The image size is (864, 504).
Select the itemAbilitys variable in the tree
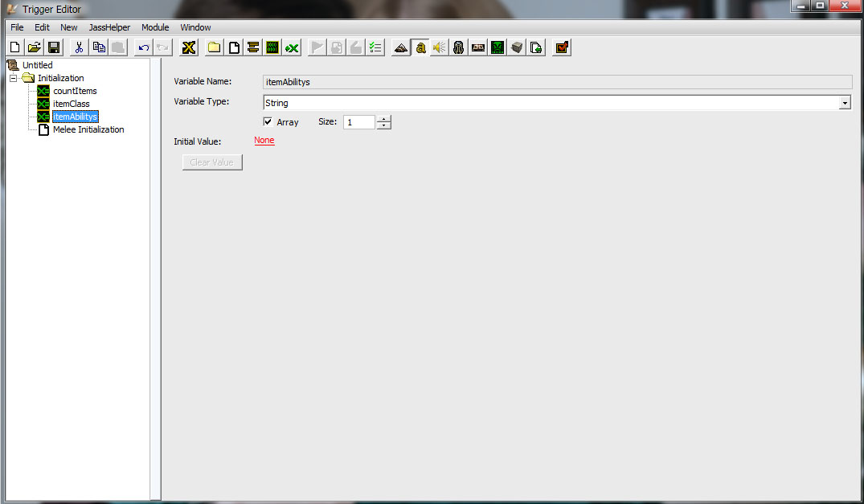coord(75,117)
